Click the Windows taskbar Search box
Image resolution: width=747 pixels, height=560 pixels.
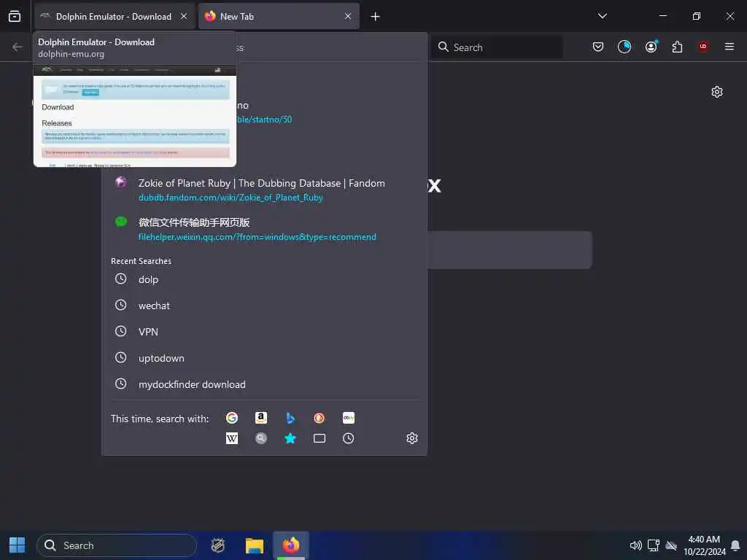click(117, 545)
